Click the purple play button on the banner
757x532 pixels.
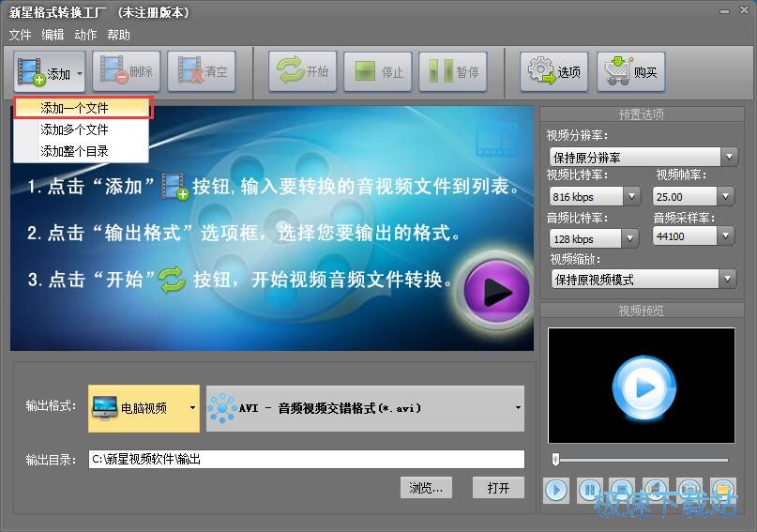coord(497,291)
